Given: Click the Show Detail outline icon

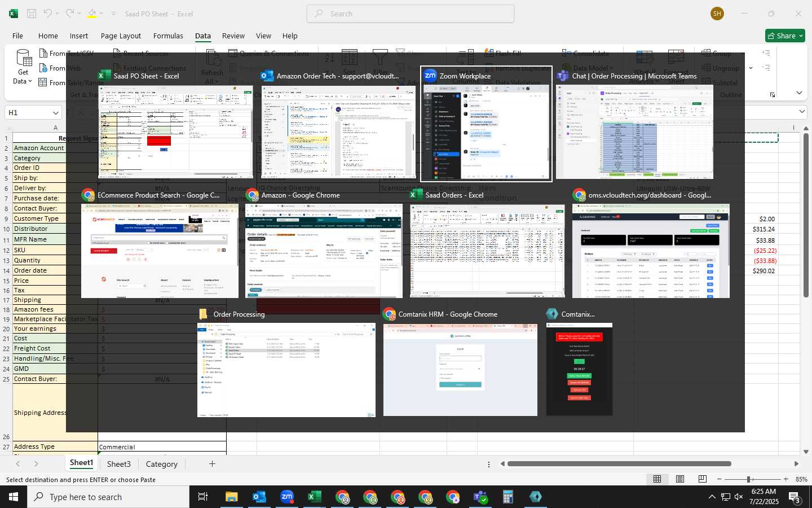Looking at the screenshot, I should tap(766, 53).
